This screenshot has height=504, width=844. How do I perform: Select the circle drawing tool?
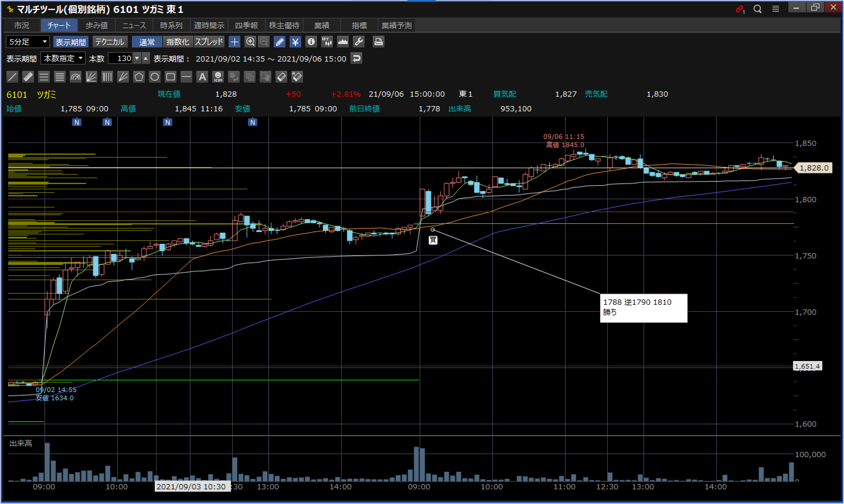pyautogui.click(x=154, y=77)
